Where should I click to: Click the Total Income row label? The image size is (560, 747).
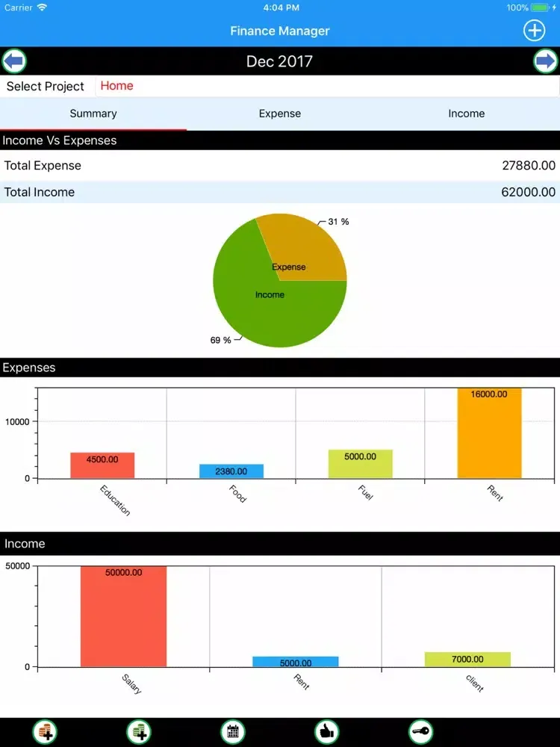click(x=40, y=192)
